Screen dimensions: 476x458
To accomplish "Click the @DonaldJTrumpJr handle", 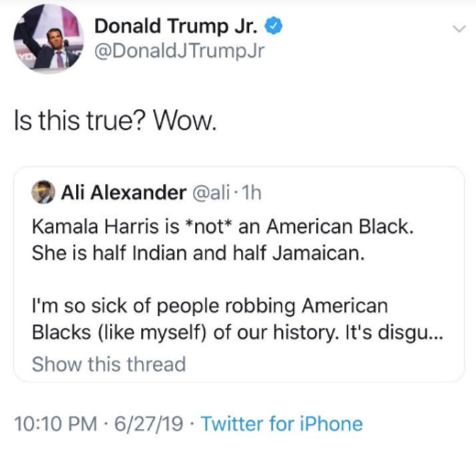I will 179,51.
